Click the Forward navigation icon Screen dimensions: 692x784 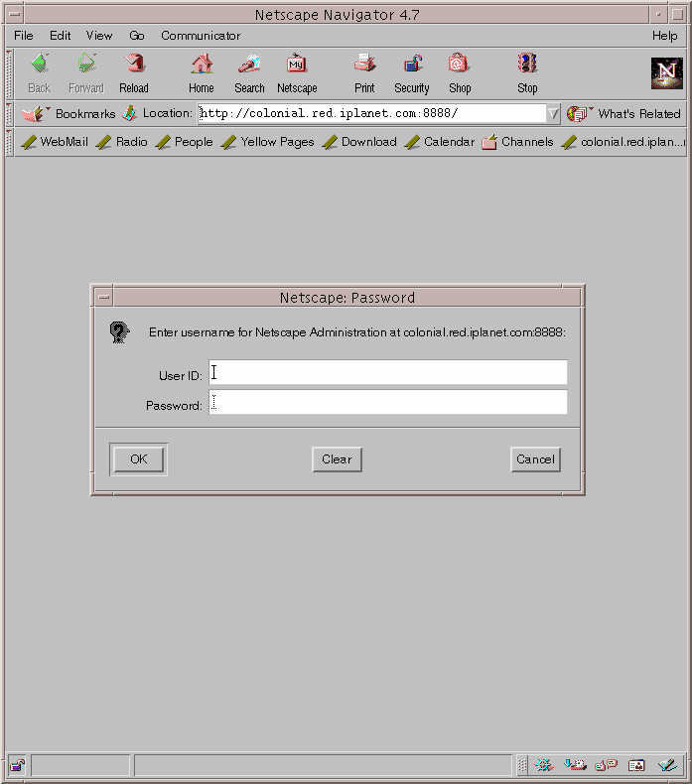pos(86,64)
